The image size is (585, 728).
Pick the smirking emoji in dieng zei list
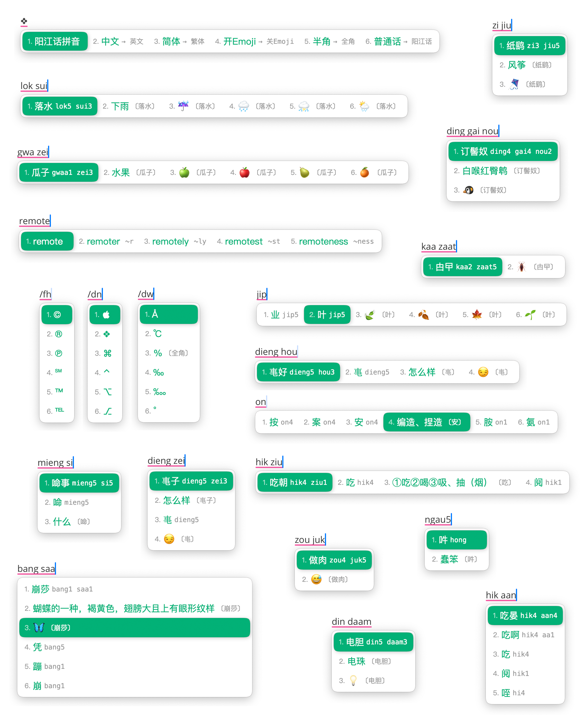[x=169, y=539]
